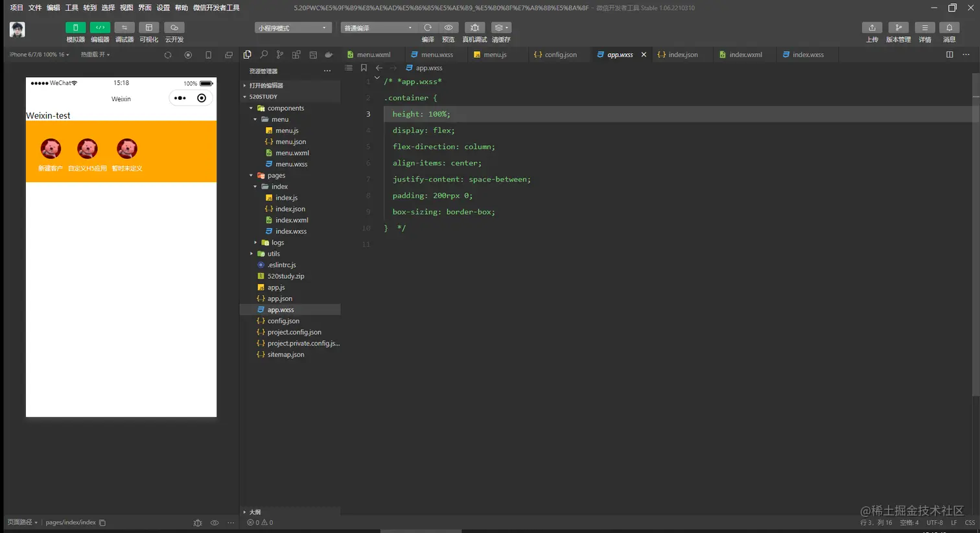This screenshot has width=980, height=533.
Task: Expand the 打开的编辑器 section
Action: point(290,86)
